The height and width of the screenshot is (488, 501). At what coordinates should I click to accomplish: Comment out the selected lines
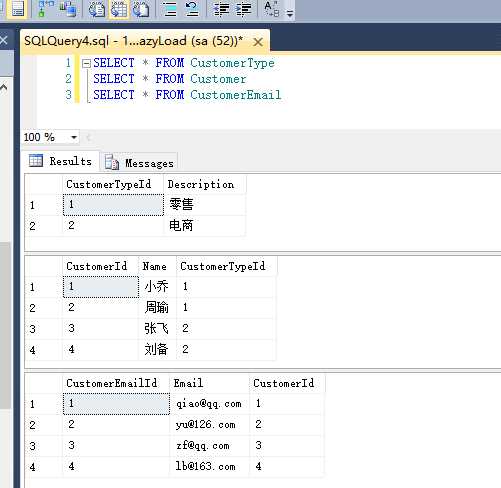(170, 9)
